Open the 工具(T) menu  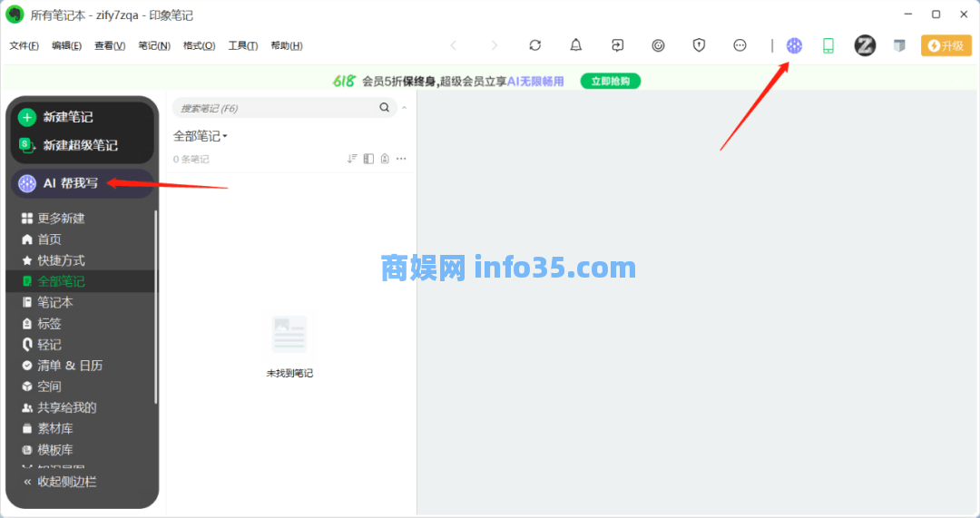(x=242, y=46)
